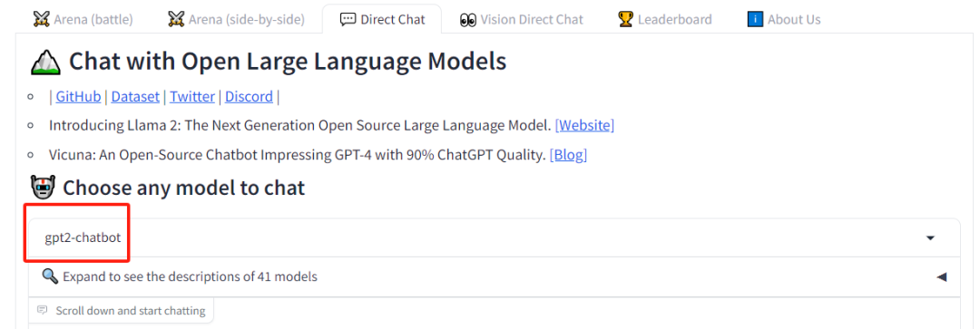Click the robot face icon by Choose any model
Screen dimensions: 980x329
click(x=44, y=187)
